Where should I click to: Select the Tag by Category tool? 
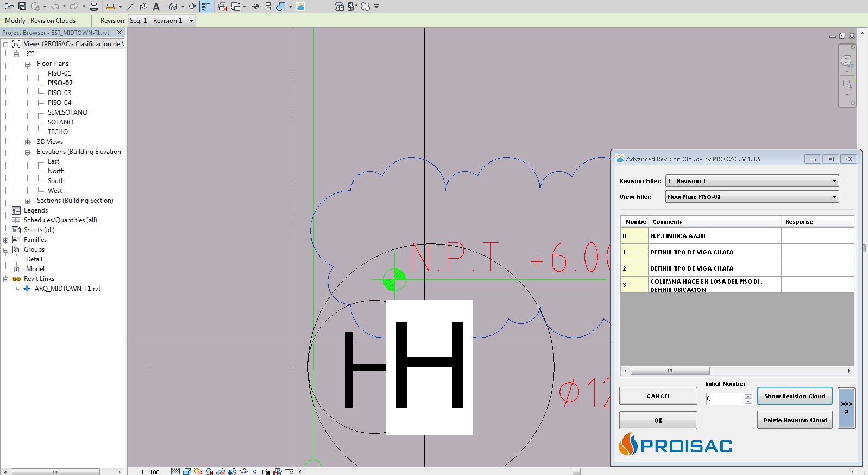143,7
